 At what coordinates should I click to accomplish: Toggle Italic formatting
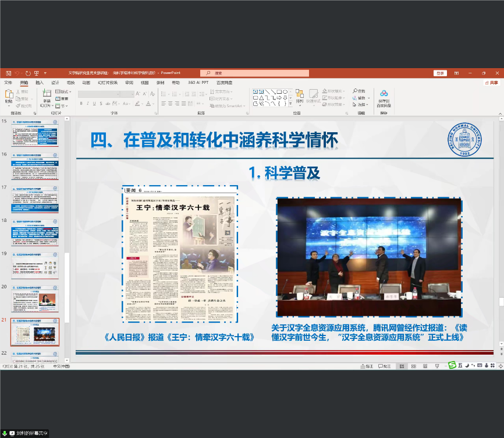88,104
